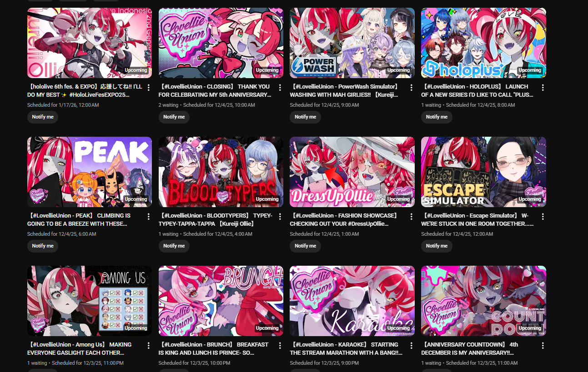Screen dimensions: 588x372
Task: Open three-dot menu for Among Us video
Action: 149,345
